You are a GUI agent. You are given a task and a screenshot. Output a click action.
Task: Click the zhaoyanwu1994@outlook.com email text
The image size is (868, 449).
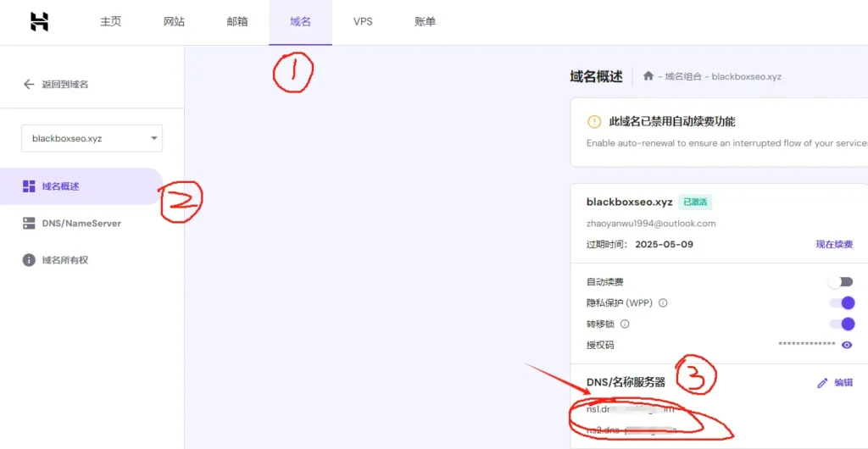point(651,224)
